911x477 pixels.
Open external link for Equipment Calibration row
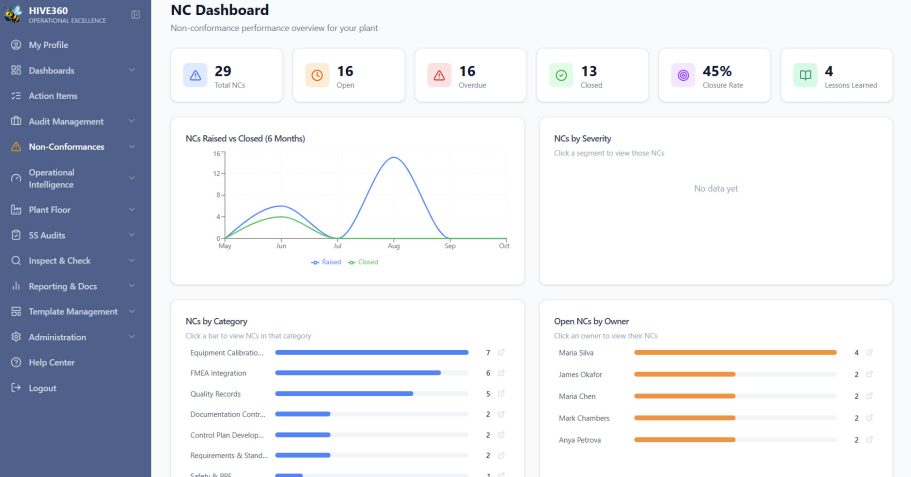click(501, 353)
